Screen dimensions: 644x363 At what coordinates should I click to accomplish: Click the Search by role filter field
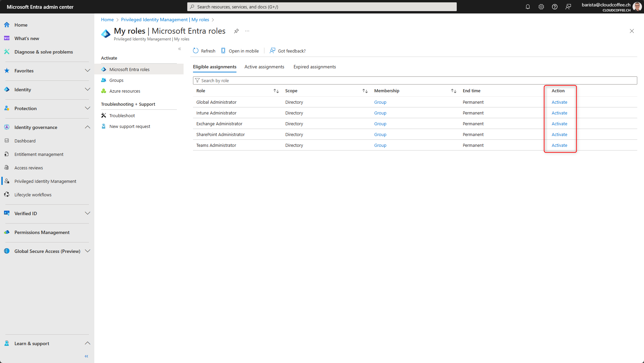tap(415, 80)
